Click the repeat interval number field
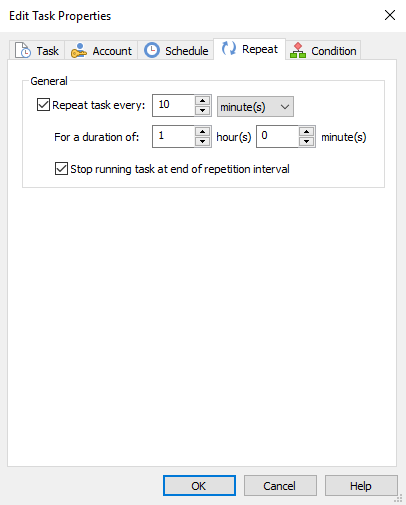406x505 pixels. click(x=173, y=105)
